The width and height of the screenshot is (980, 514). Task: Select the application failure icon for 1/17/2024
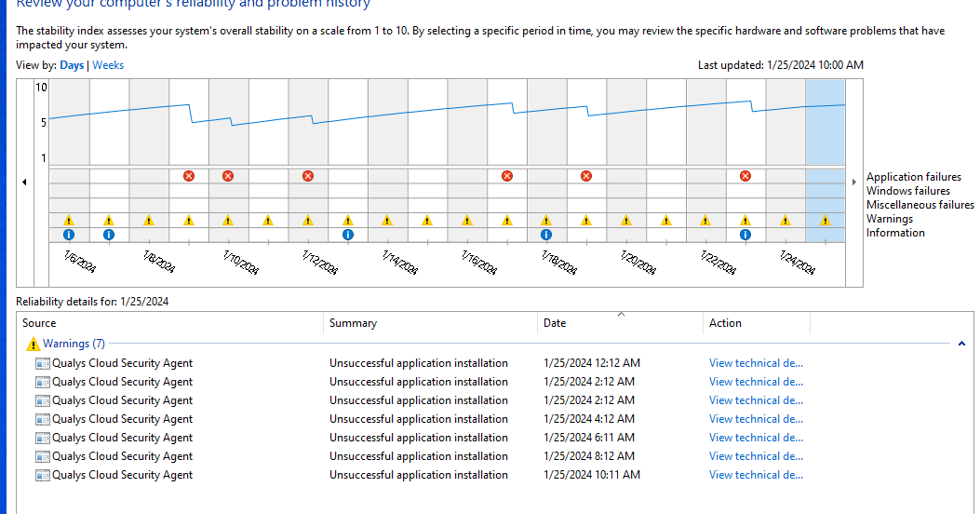507,176
